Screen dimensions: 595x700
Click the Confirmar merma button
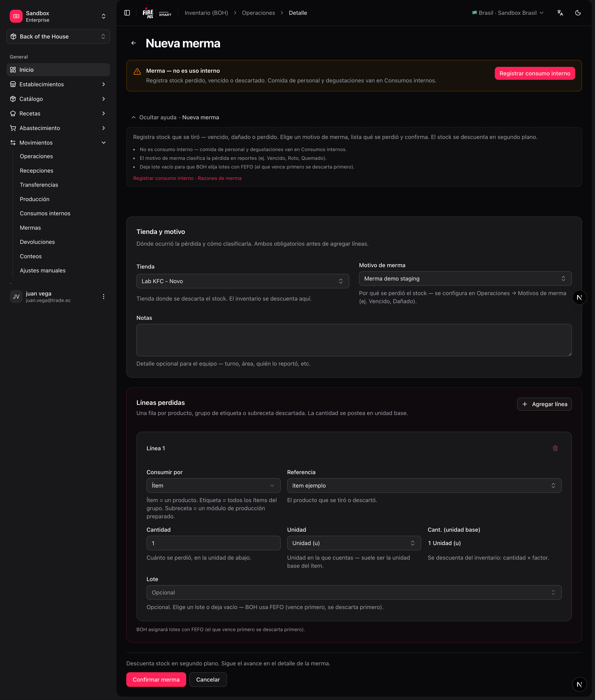156,679
